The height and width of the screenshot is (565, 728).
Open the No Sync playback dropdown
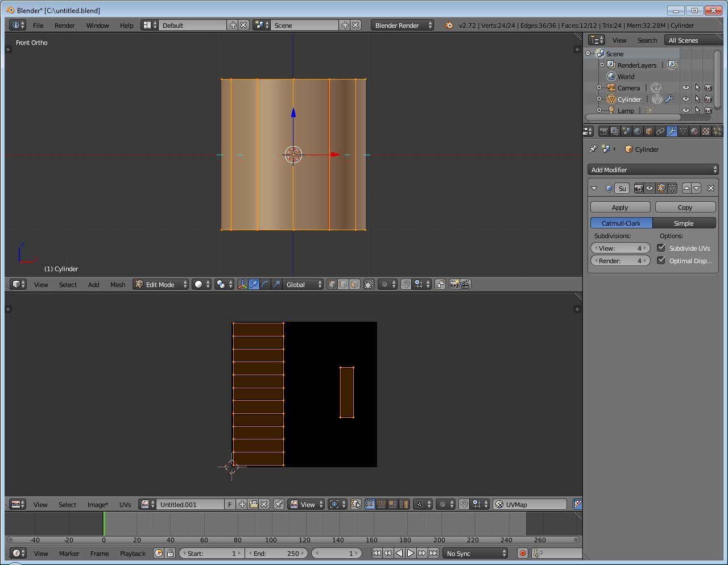click(476, 553)
